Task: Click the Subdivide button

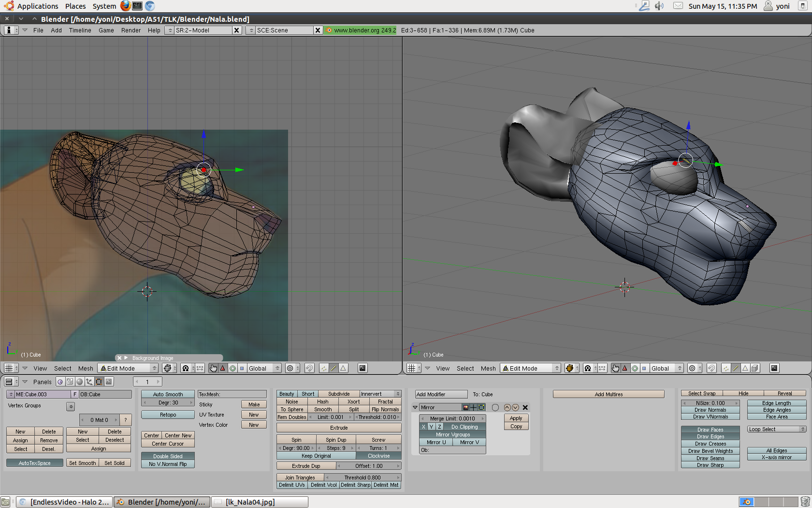Action: (x=338, y=394)
